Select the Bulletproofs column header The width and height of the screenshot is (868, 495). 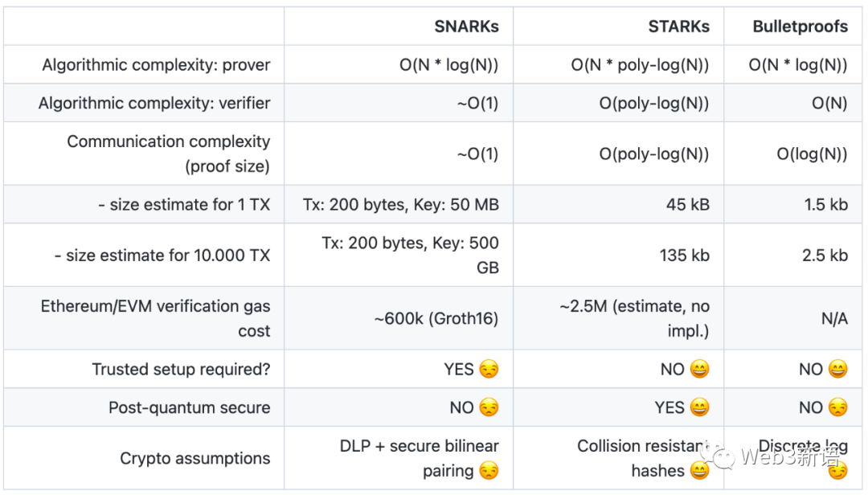pos(800,27)
